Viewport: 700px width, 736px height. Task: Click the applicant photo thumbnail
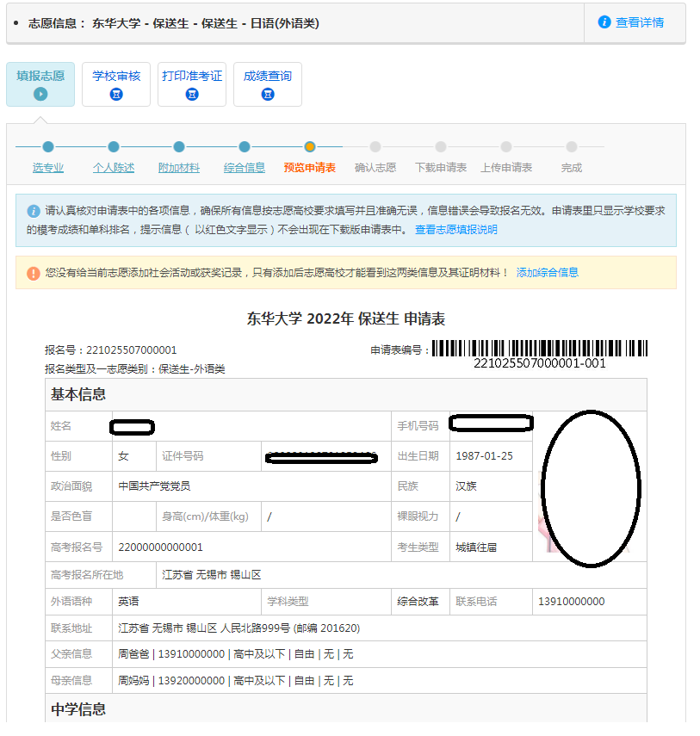tap(589, 487)
